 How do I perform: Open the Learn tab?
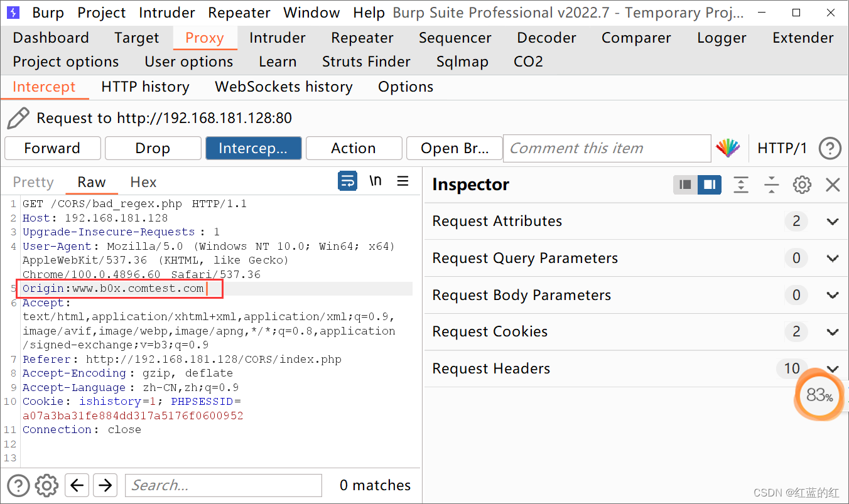tap(278, 62)
